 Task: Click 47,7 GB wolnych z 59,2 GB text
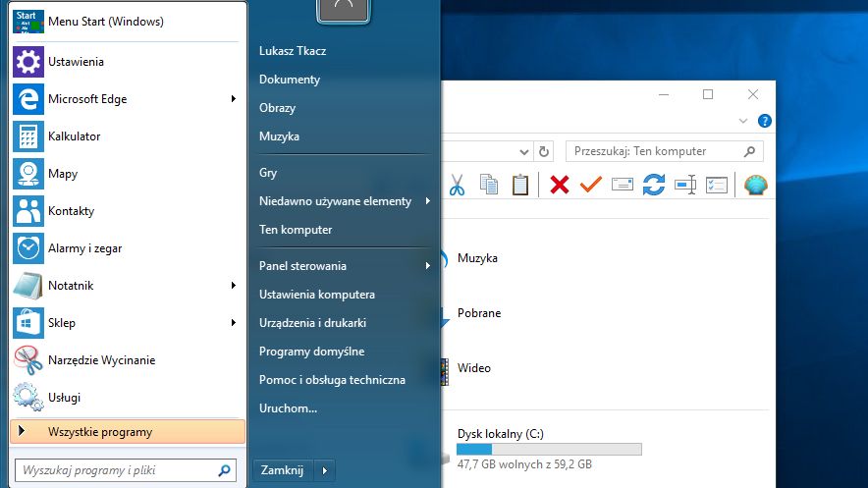tap(524, 464)
